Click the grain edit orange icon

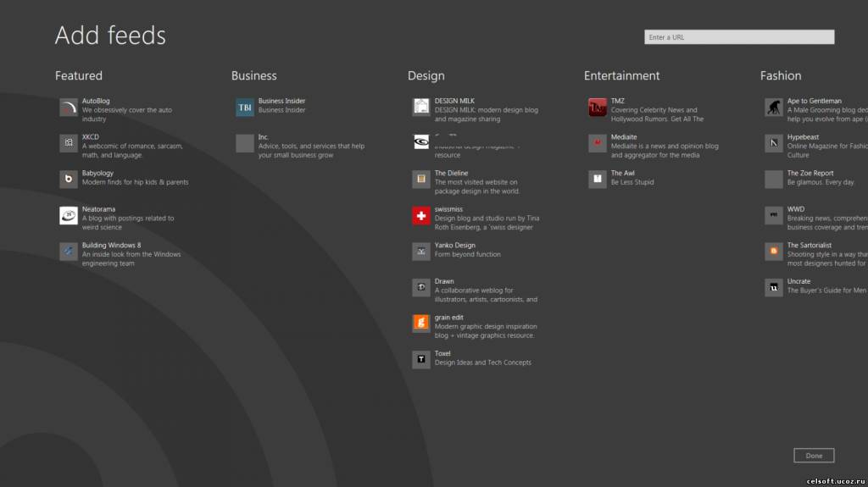point(421,324)
